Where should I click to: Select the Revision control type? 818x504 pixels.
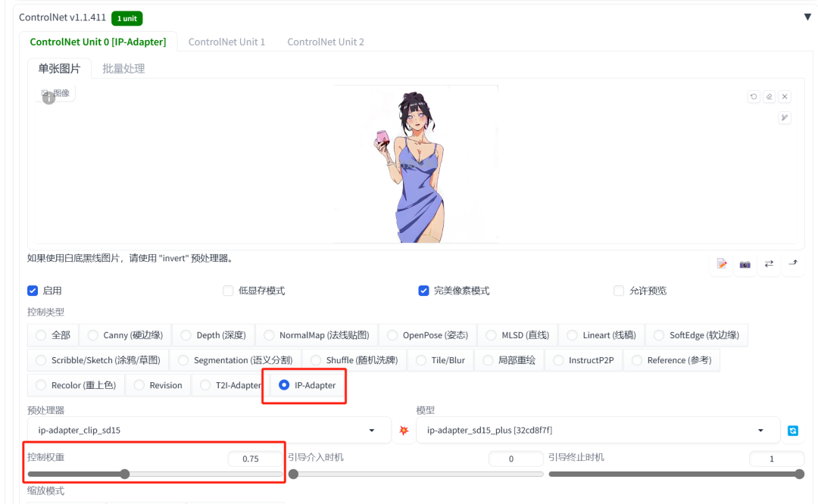[x=158, y=385]
